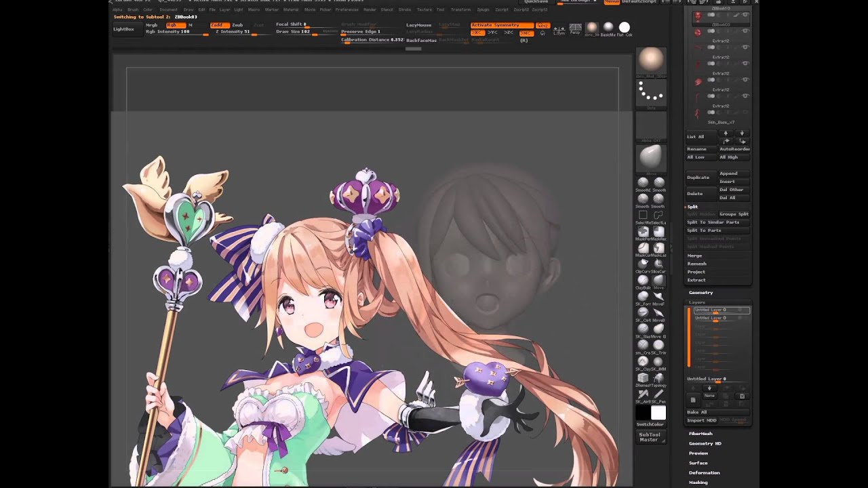The image size is (868, 488).
Task: Adjust the Draw Size slider
Action: [307, 32]
